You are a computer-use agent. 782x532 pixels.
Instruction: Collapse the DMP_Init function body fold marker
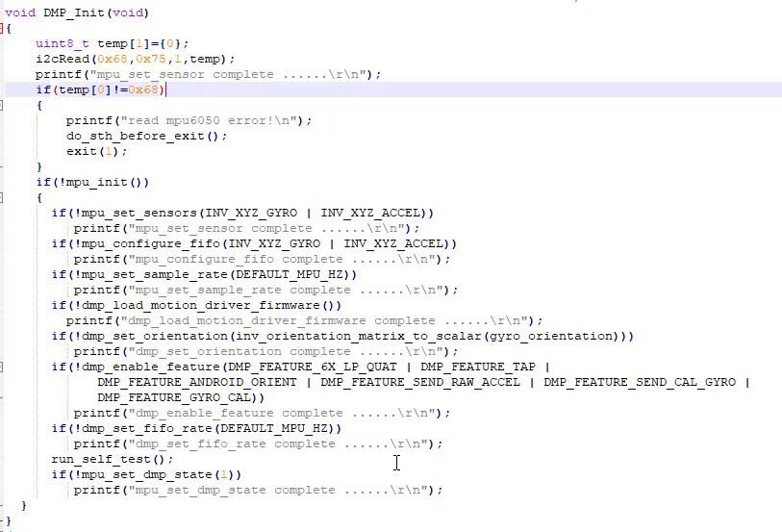(2, 29)
